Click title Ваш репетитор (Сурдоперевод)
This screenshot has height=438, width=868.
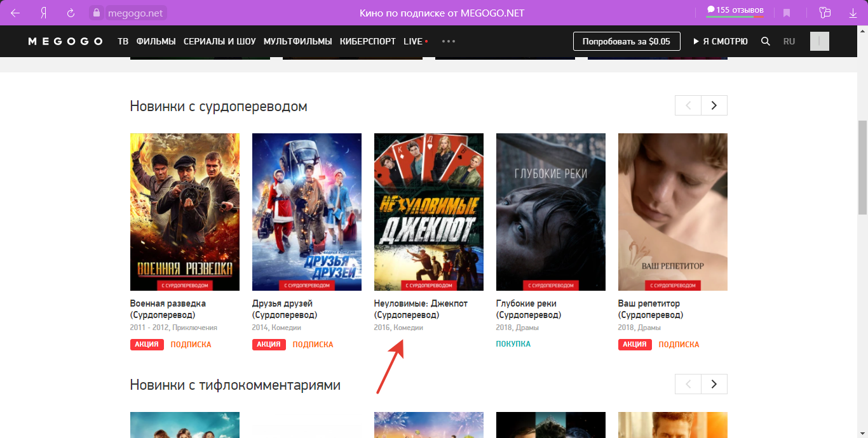651,309
